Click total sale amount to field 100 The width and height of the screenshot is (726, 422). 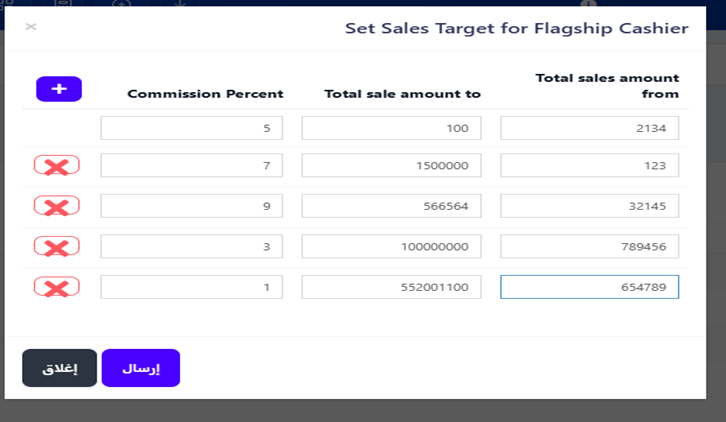[x=391, y=128]
